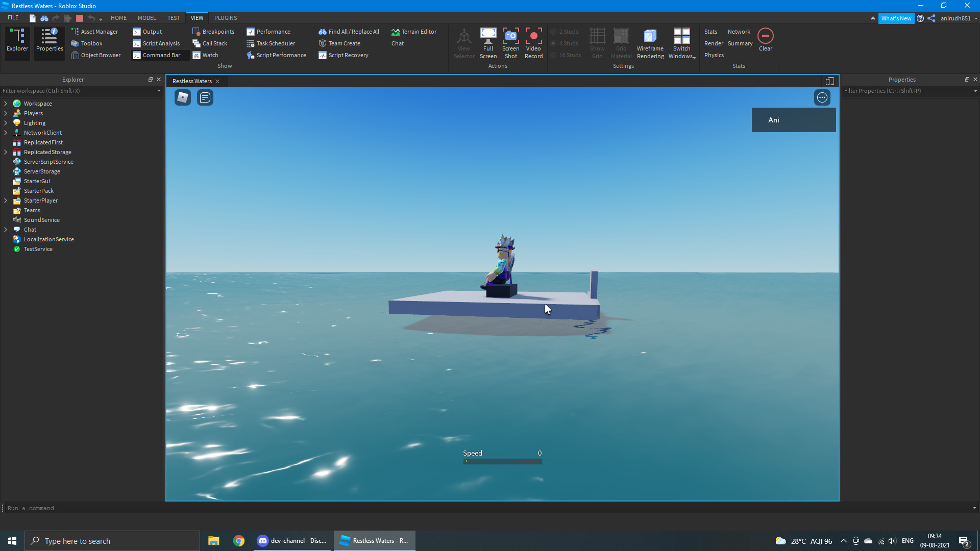The height and width of the screenshot is (551, 980).
Task: Open the Toolbox panel
Action: click(x=87, y=43)
